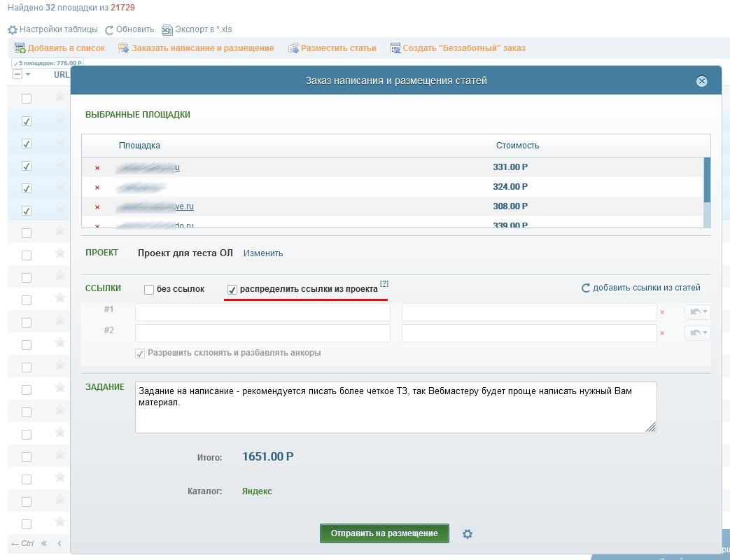Click the total 1651.00 Р value
730x560 pixels.
point(267,456)
